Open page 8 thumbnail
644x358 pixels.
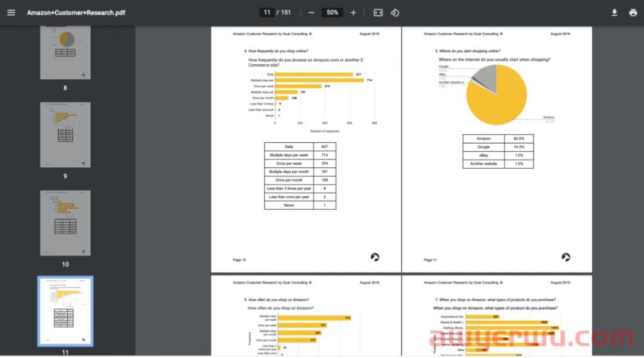pos(65,53)
